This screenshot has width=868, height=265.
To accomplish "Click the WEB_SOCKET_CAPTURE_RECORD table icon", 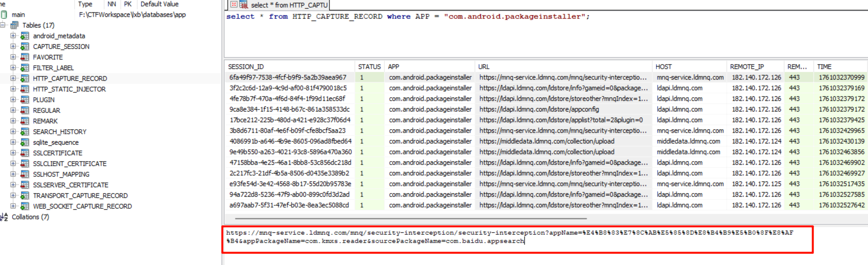I will pyautogui.click(x=25, y=206).
